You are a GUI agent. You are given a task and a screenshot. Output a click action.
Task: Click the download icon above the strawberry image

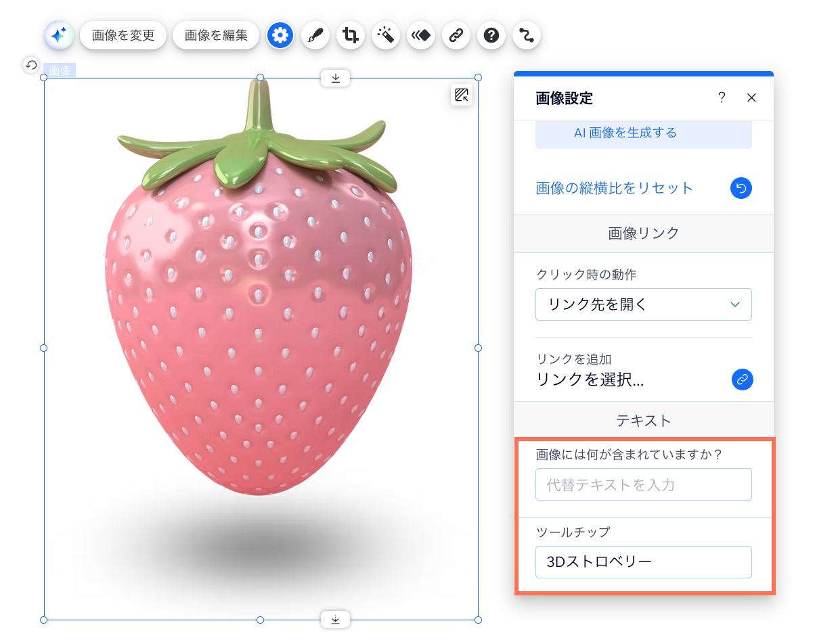[x=335, y=78]
